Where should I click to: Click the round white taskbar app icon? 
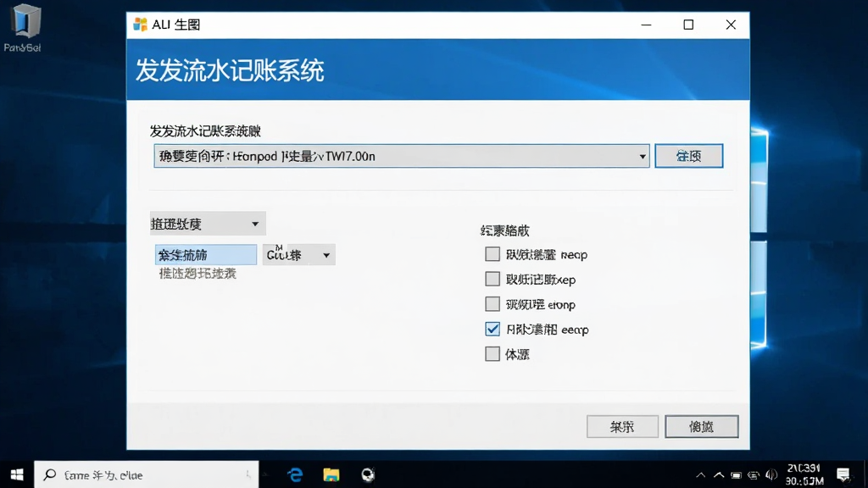(368, 474)
